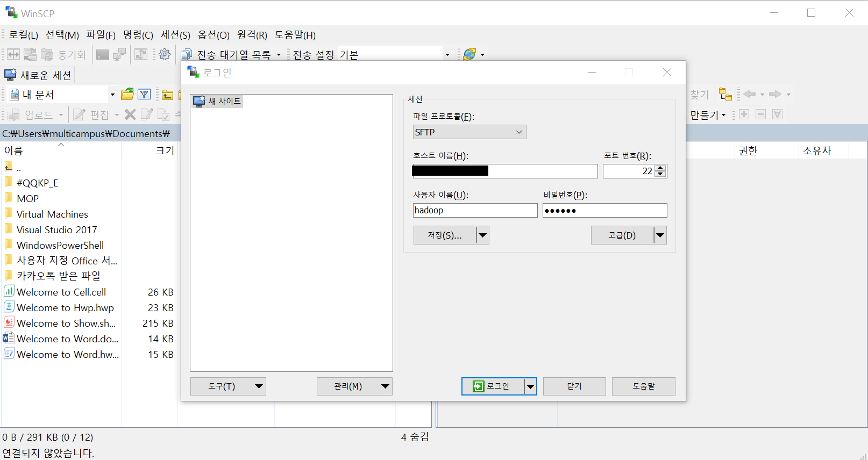Viewport: 868px width, 460px height.
Task: Click the remote back arrow icon
Action: [749, 94]
